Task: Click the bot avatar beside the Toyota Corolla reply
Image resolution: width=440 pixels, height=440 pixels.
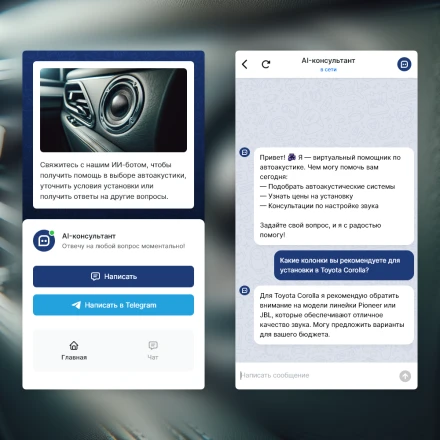Action: (x=245, y=290)
